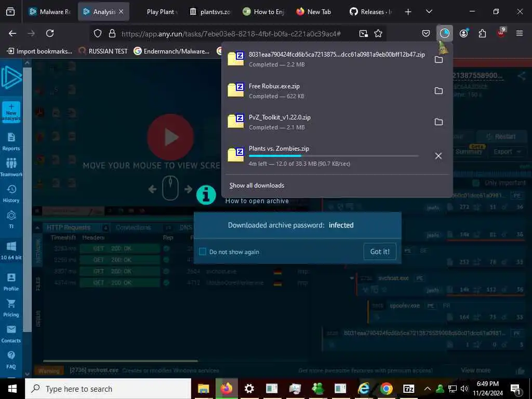Click Windows Start button
Screen dimensions: 532x399
pos(12,389)
